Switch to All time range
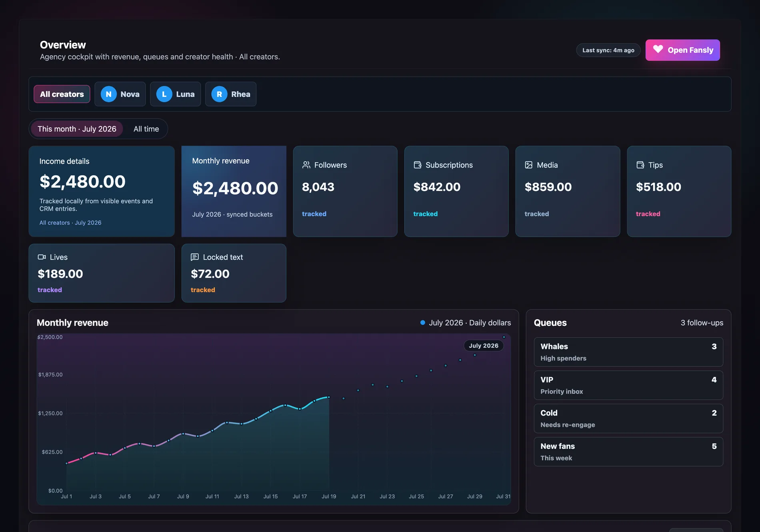This screenshot has height=532, width=760. 146,129
